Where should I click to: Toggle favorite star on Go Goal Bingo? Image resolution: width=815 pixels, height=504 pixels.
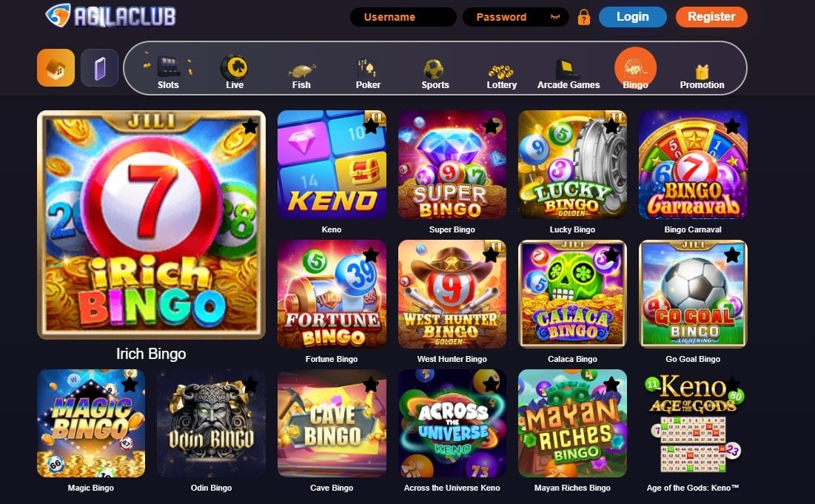(732, 255)
